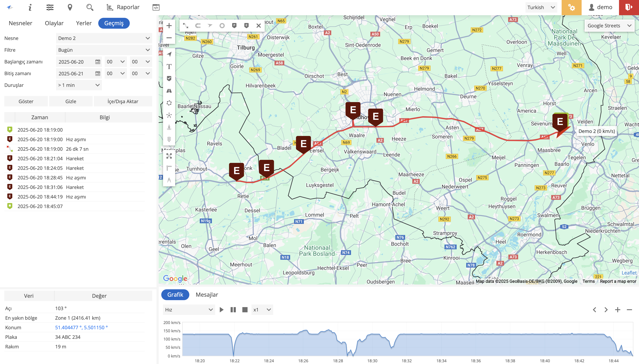The width and height of the screenshot is (639, 364).
Task: Expand the Duruşlar dropdown (> 1 min)
Action: coord(79,85)
